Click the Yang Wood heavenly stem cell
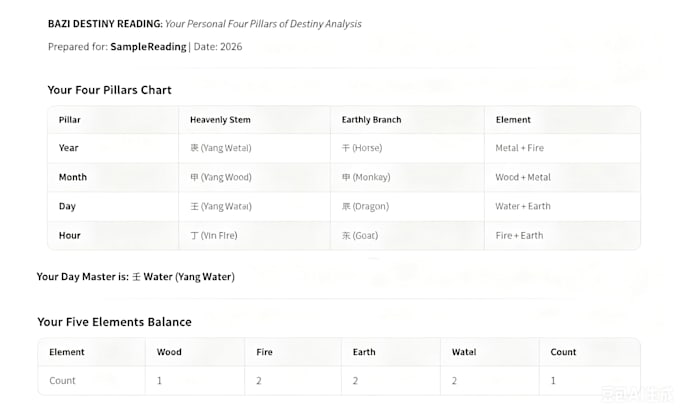680x411 pixels. 221,177
